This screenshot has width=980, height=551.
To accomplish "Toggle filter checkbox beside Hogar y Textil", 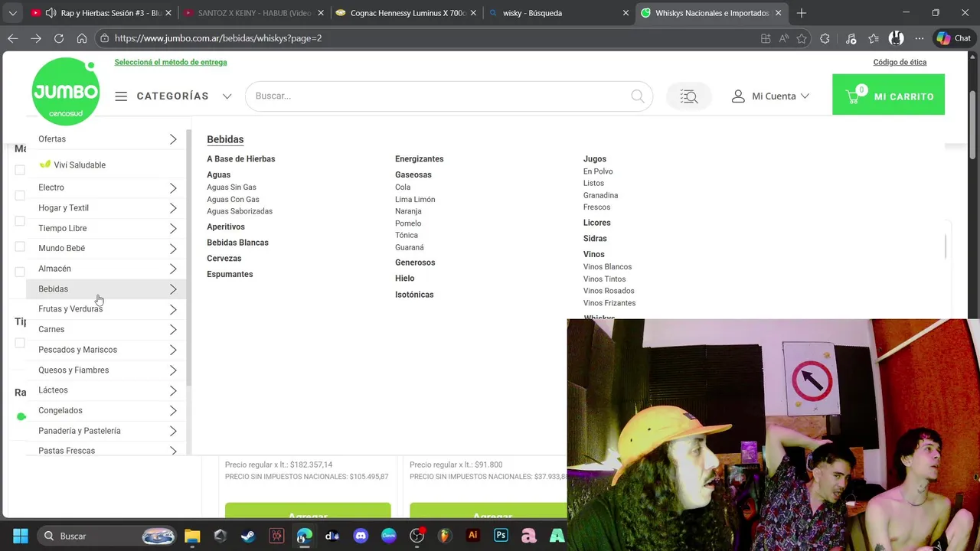I will (x=20, y=196).
